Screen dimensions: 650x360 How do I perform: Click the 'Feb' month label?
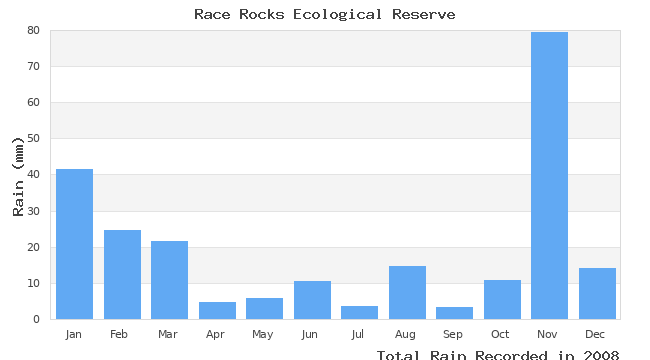point(119,334)
